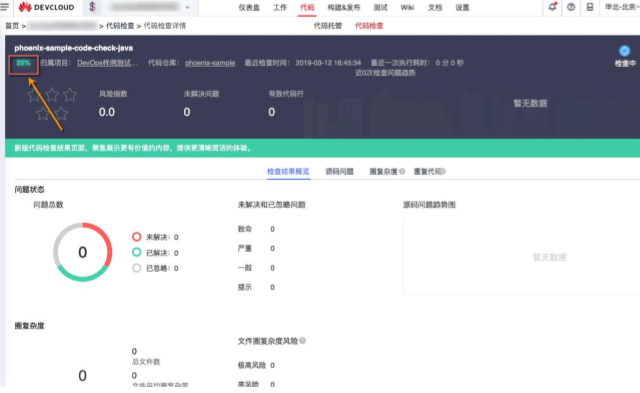The image size is (640, 393).
Task: Open the 文档 menu
Action: 435,8
